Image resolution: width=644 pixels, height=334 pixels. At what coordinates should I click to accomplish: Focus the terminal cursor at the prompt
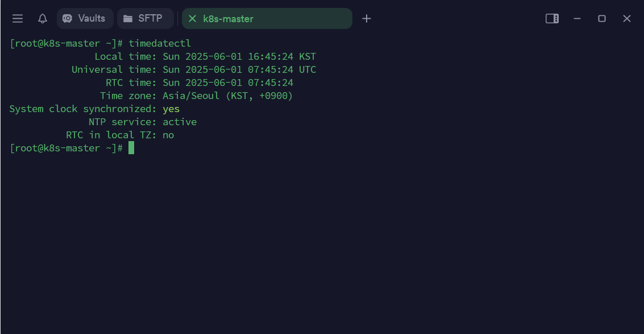(131, 148)
